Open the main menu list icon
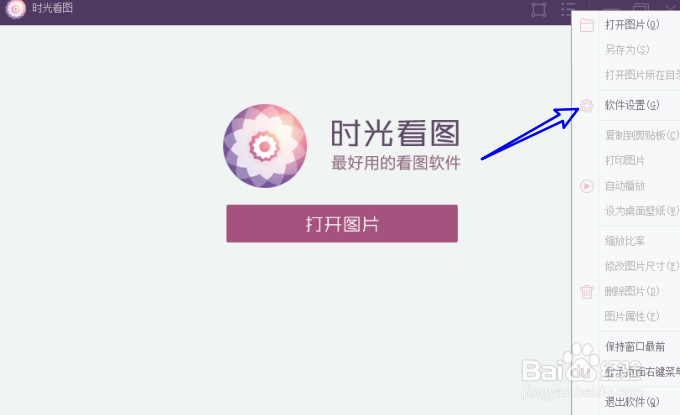The height and width of the screenshot is (415, 680). point(567,9)
